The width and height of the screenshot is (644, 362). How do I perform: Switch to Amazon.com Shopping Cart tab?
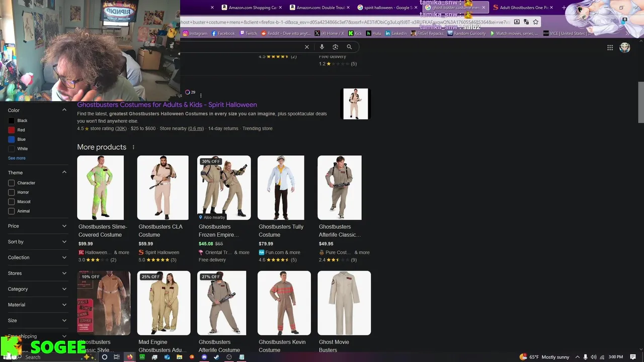(x=252, y=8)
